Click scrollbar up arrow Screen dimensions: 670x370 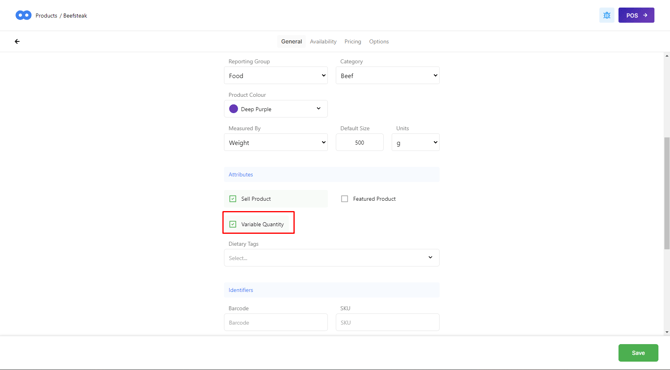click(667, 56)
